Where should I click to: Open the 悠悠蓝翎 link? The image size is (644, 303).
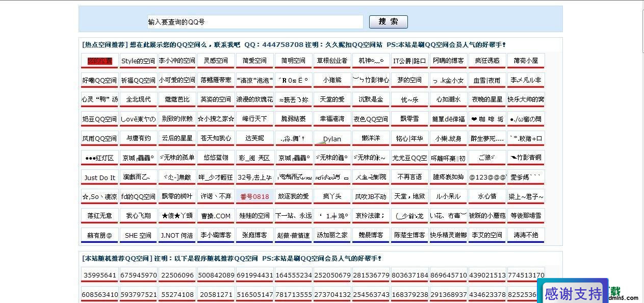pyautogui.click(x=216, y=158)
